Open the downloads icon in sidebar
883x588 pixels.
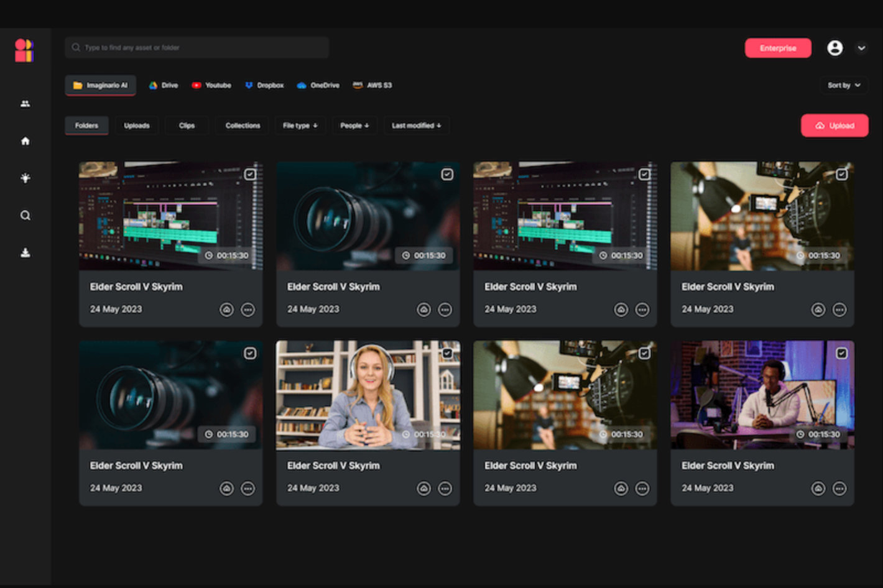(x=25, y=252)
